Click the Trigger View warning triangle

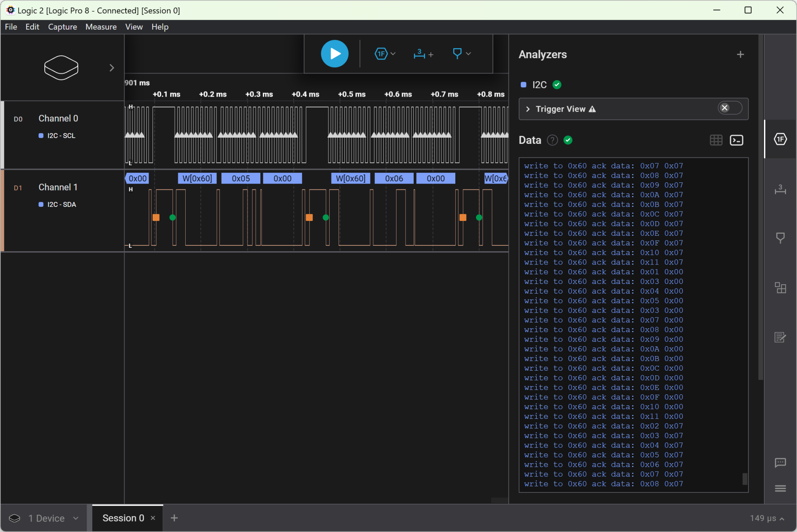tap(592, 109)
